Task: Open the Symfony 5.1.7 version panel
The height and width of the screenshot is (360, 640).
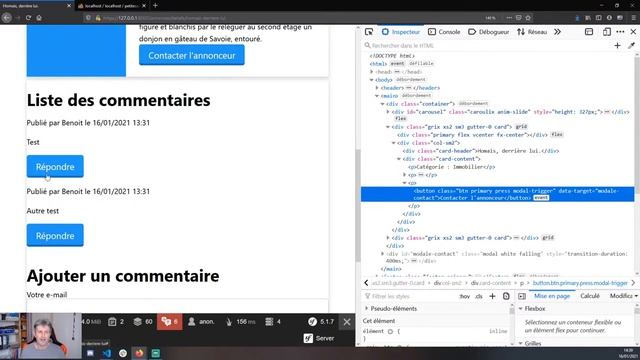Action: (x=321, y=322)
